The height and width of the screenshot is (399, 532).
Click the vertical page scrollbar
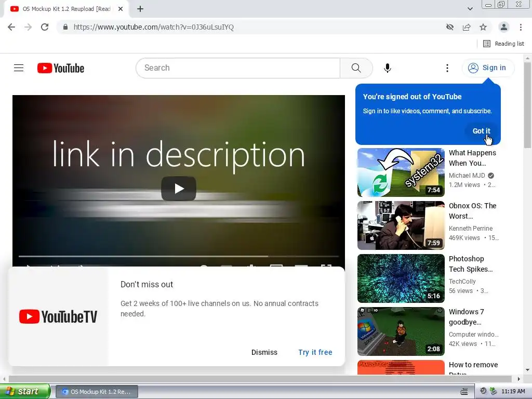tap(527, 105)
